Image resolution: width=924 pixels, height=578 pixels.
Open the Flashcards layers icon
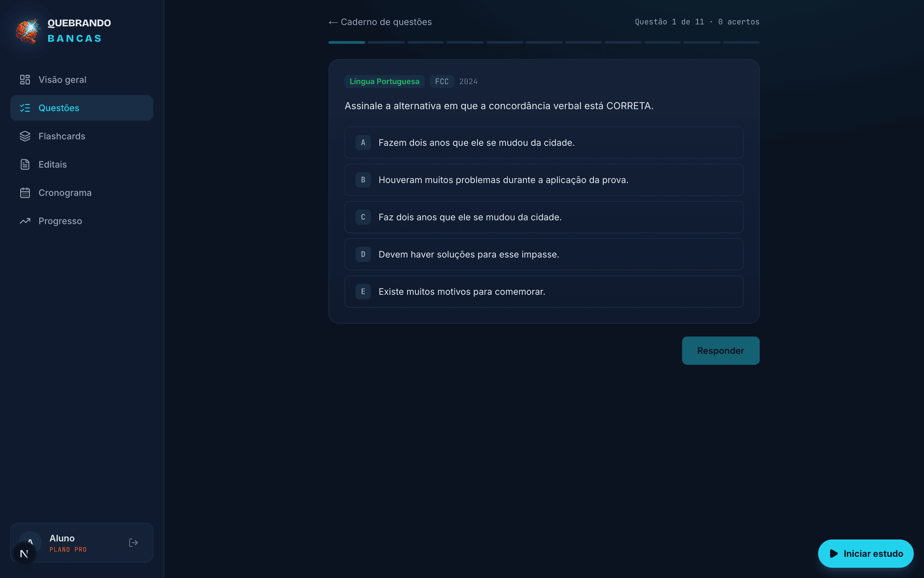[25, 136]
